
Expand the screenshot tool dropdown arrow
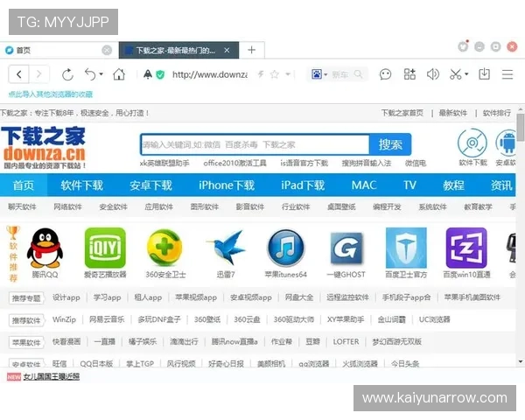coord(466,74)
